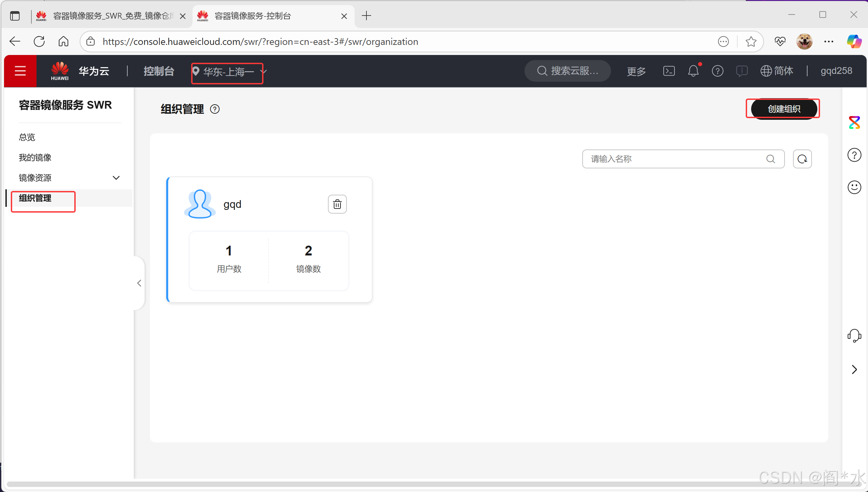Expand the right floating toolbar arrow
This screenshot has width=868, height=492.
click(x=854, y=370)
